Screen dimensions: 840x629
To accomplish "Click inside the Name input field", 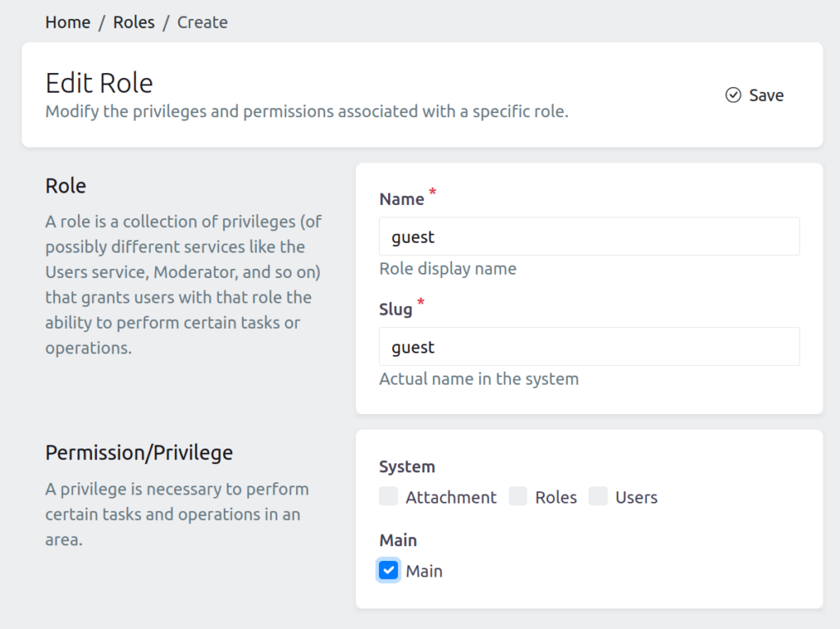I will click(589, 236).
